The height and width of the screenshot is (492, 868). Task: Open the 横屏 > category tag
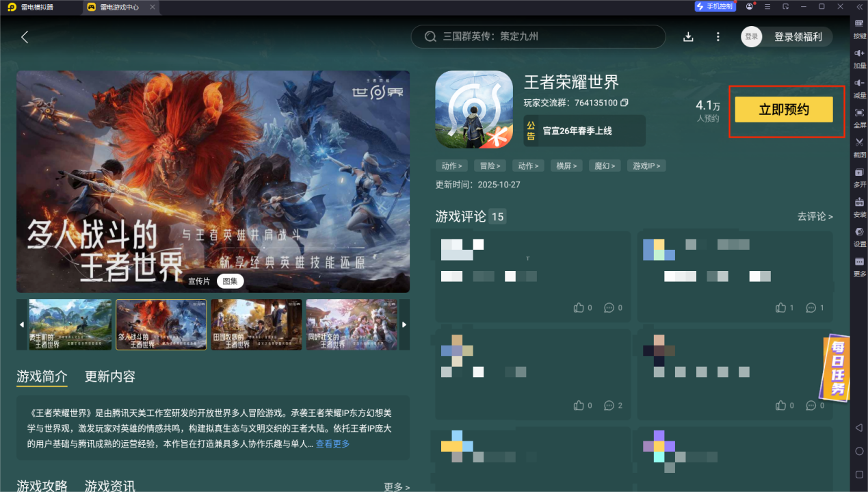[x=566, y=166]
